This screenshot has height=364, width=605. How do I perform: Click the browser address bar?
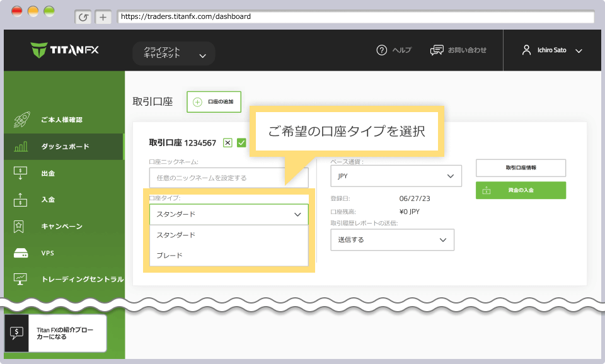point(355,16)
